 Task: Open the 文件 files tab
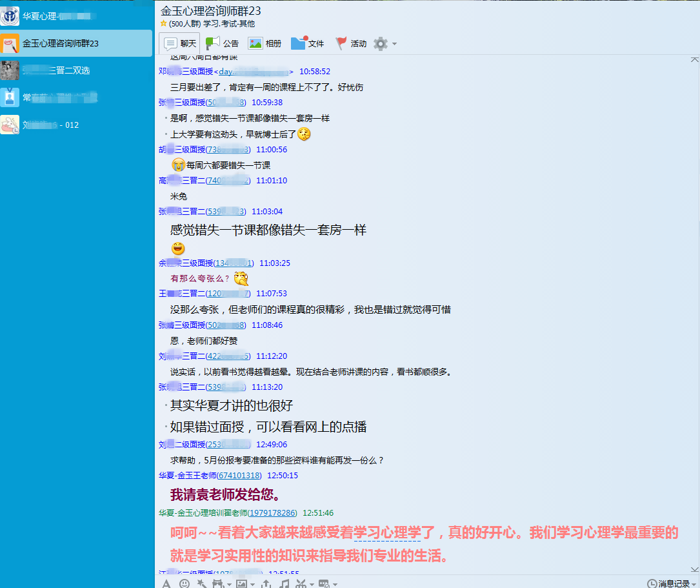click(x=307, y=44)
